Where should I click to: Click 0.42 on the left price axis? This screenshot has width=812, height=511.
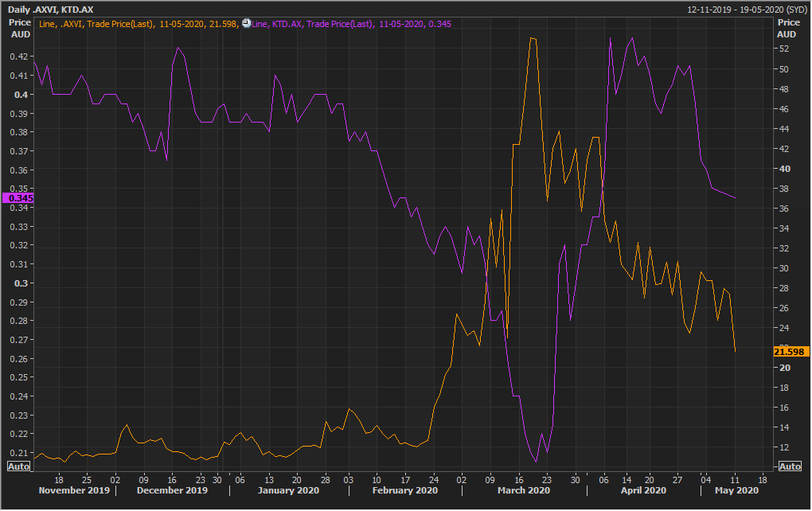point(18,57)
